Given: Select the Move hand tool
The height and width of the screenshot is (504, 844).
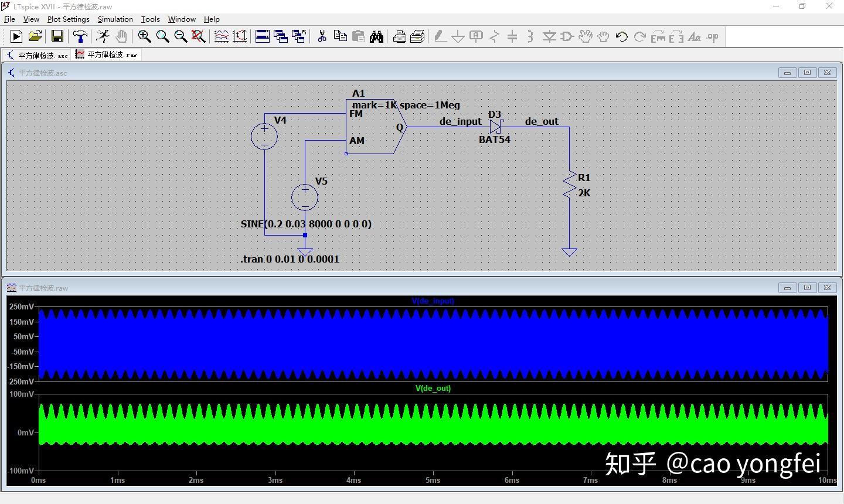Looking at the screenshot, I should point(585,36).
